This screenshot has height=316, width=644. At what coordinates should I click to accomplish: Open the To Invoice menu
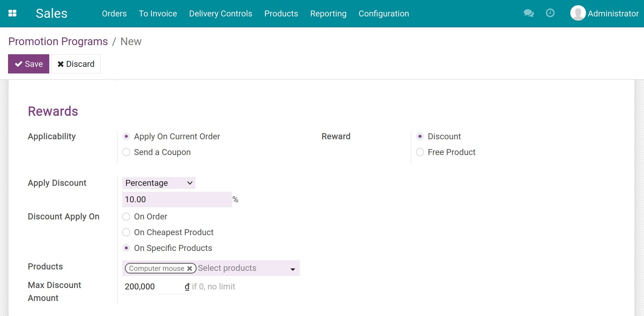158,14
